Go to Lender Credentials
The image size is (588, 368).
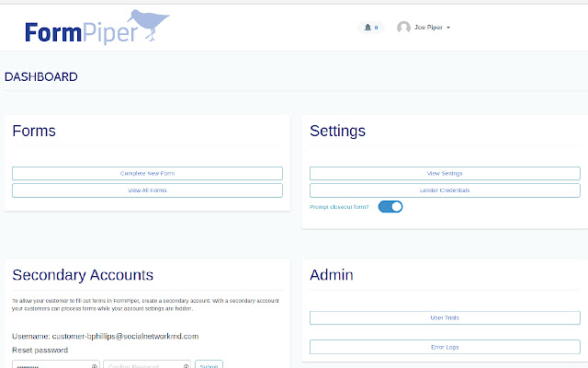tap(445, 190)
